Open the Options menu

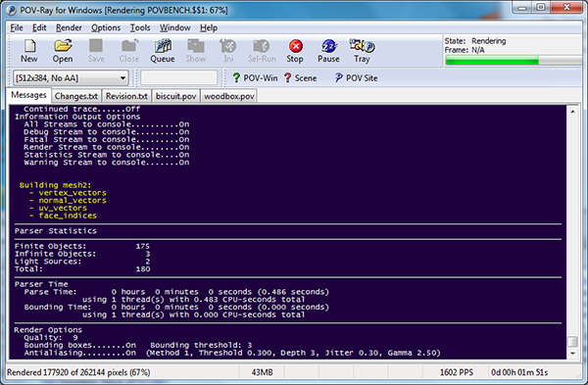106,27
